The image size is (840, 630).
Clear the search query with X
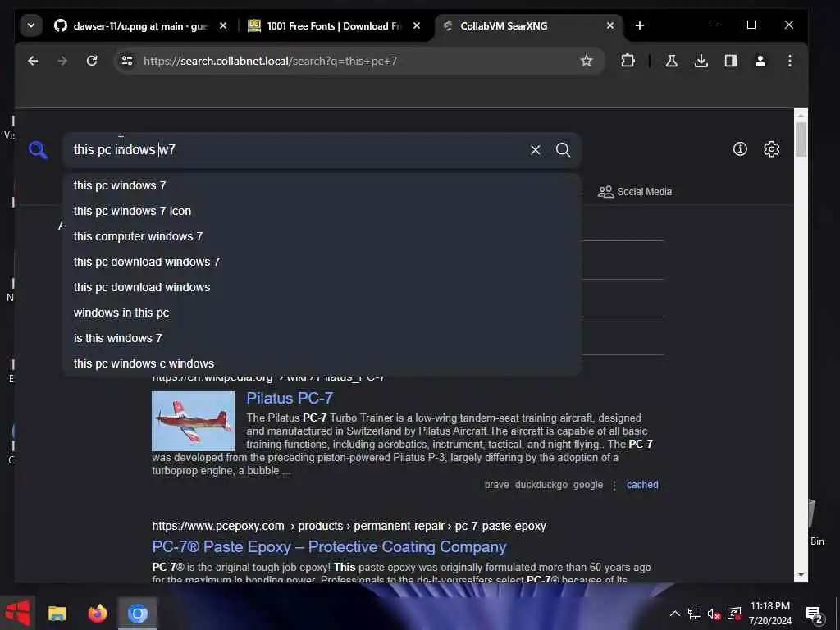pos(535,150)
